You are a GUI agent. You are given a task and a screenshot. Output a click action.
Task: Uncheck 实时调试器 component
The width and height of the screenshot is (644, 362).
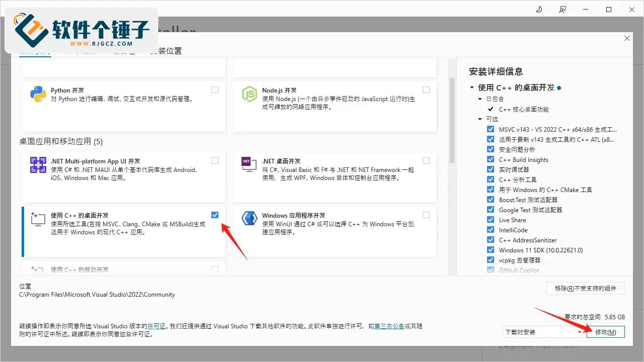tap(491, 169)
